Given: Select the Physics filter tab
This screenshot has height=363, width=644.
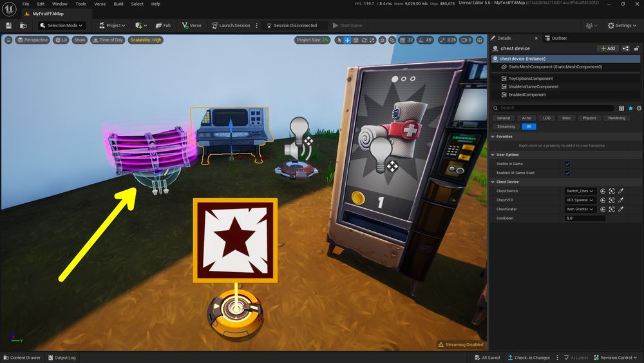Looking at the screenshot, I should pyautogui.click(x=589, y=118).
